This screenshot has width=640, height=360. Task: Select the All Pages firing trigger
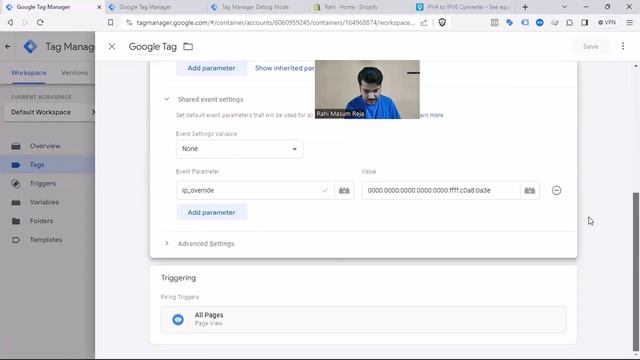(x=363, y=319)
